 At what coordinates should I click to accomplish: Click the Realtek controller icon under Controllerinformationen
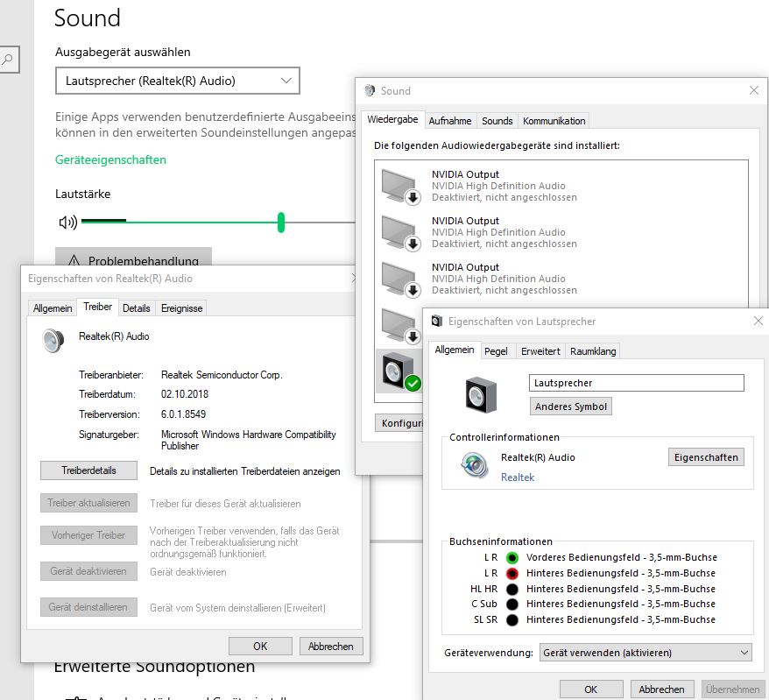coord(474,465)
